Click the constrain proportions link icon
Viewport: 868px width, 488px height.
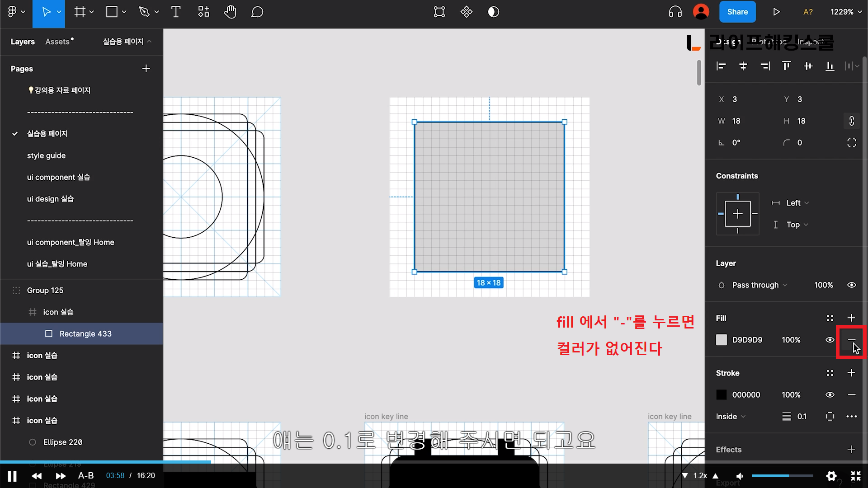[x=851, y=121]
